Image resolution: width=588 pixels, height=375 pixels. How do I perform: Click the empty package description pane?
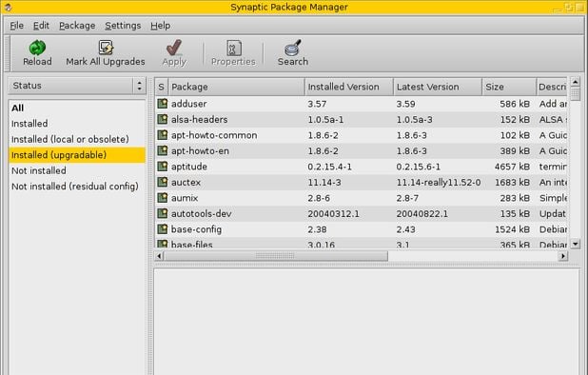point(366,322)
